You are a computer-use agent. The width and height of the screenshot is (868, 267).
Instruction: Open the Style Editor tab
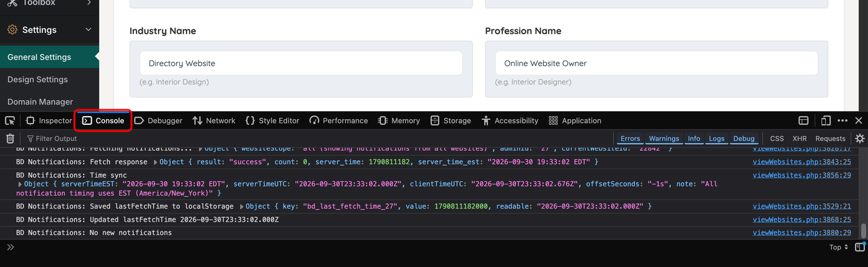click(x=272, y=120)
